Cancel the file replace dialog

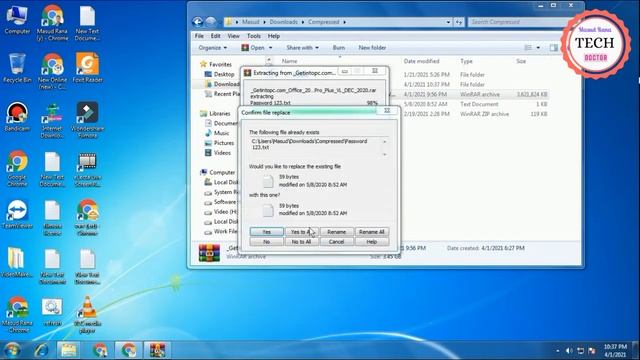tap(336, 242)
